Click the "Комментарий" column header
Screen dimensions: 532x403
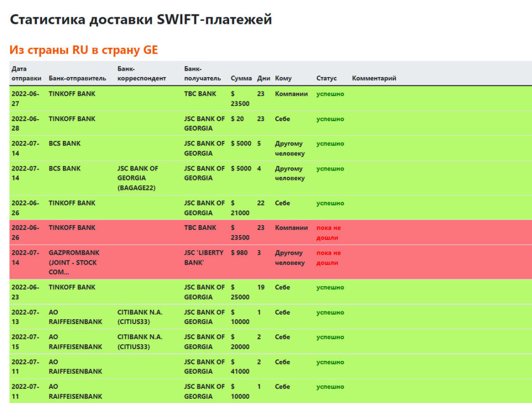(x=374, y=79)
